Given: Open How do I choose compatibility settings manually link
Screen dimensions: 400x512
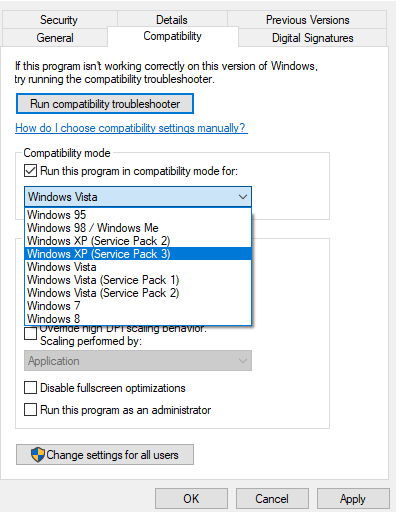Looking at the screenshot, I should (131, 128).
